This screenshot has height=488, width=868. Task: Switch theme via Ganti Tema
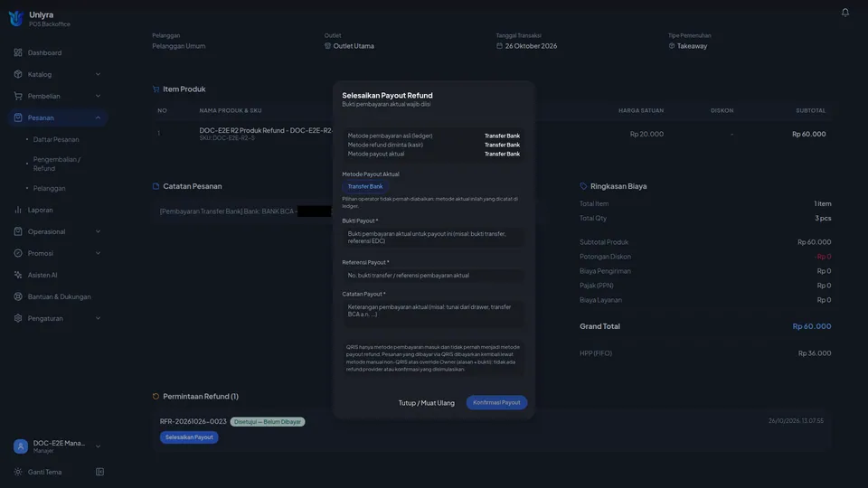pos(44,472)
